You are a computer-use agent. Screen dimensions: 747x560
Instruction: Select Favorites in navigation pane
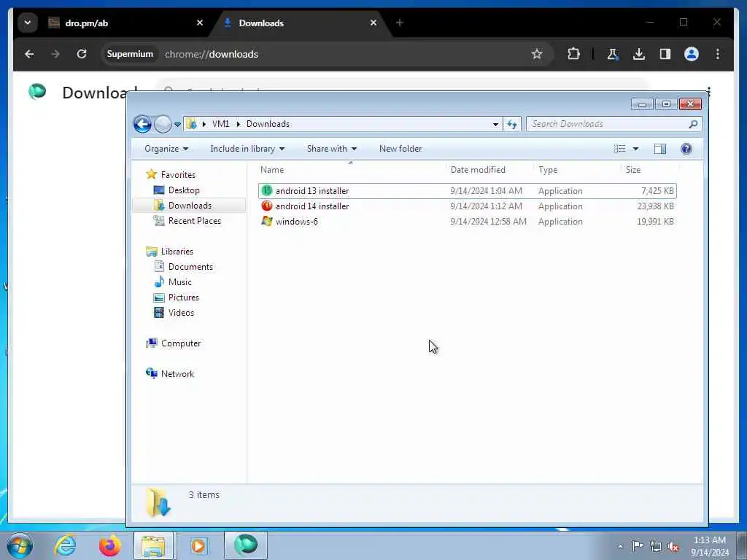point(178,175)
